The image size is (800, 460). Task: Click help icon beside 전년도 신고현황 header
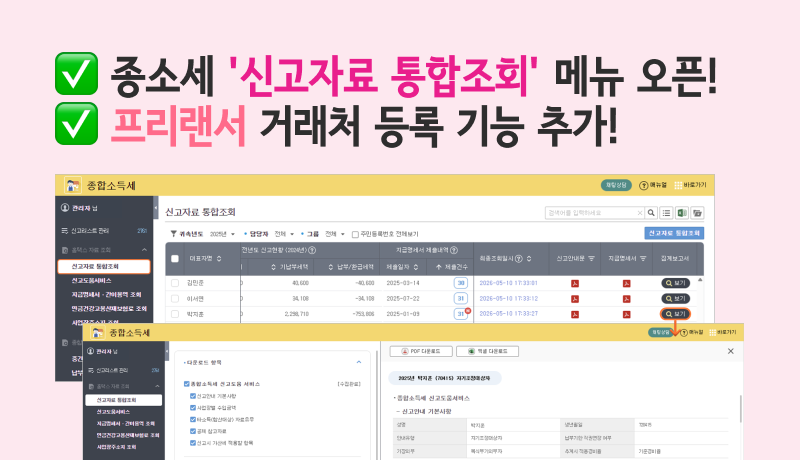tap(312, 250)
